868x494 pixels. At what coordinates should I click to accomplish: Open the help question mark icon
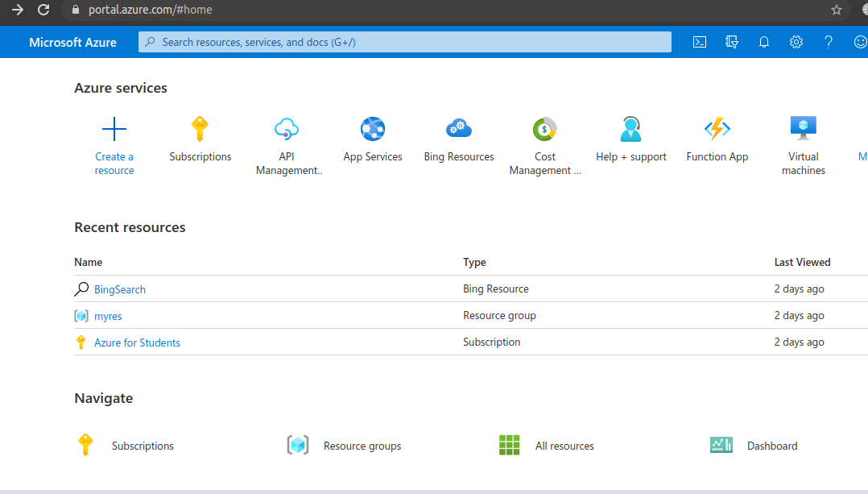coord(828,42)
